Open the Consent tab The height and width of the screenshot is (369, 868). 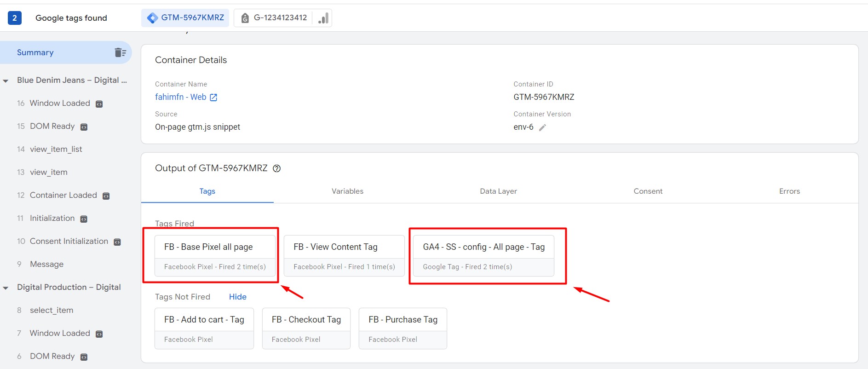tap(648, 191)
